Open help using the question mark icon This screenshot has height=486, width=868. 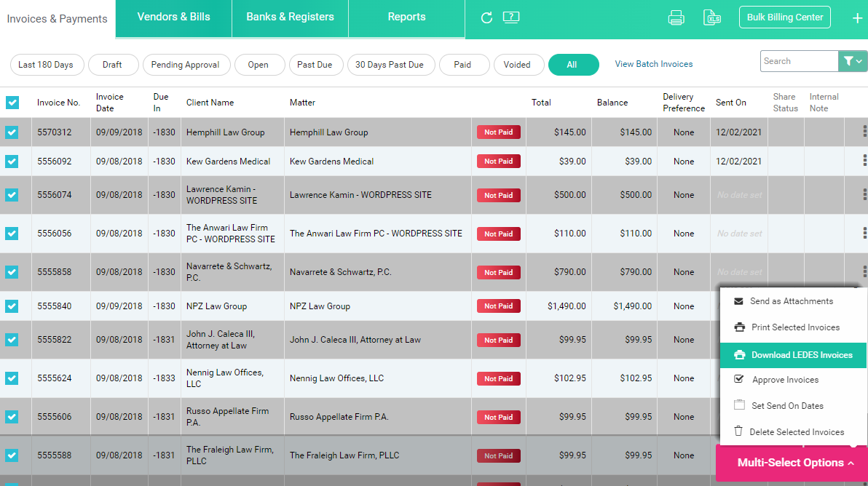coord(511,17)
